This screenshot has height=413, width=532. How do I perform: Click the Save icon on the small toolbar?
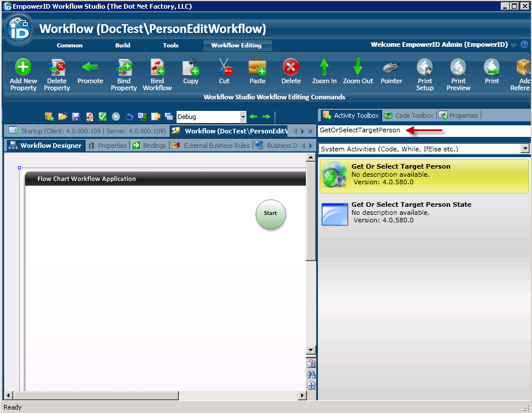tap(76, 117)
